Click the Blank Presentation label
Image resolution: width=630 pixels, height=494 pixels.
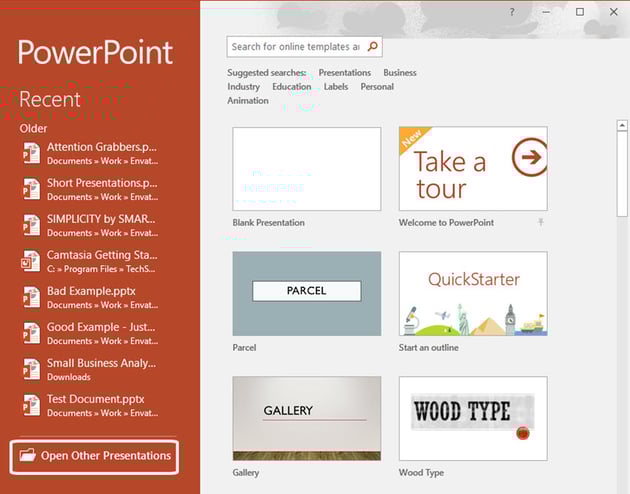[268, 223]
